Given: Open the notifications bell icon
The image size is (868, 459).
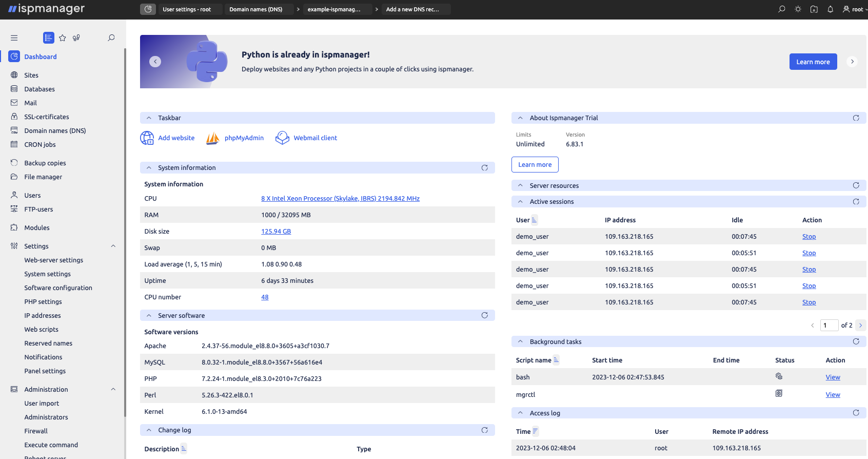Looking at the screenshot, I should coord(830,9).
